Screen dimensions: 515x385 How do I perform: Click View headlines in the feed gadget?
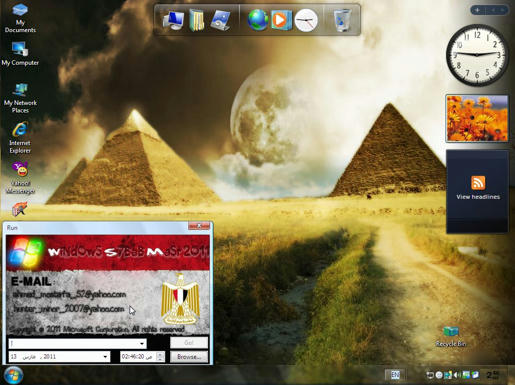click(478, 197)
